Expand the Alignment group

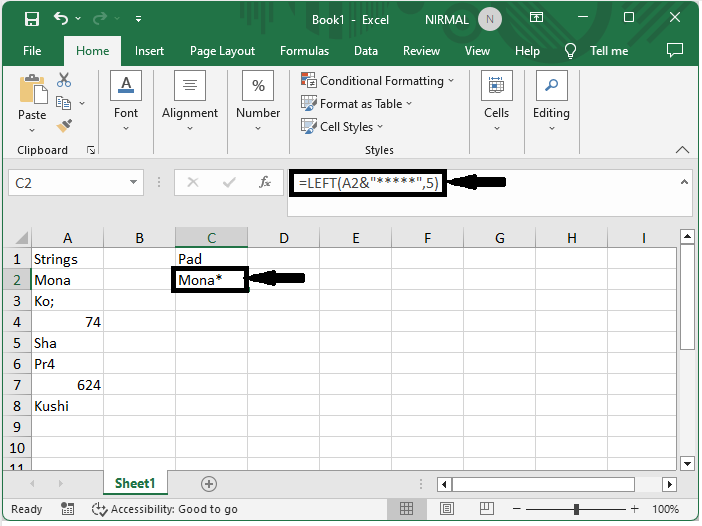[190, 101]
